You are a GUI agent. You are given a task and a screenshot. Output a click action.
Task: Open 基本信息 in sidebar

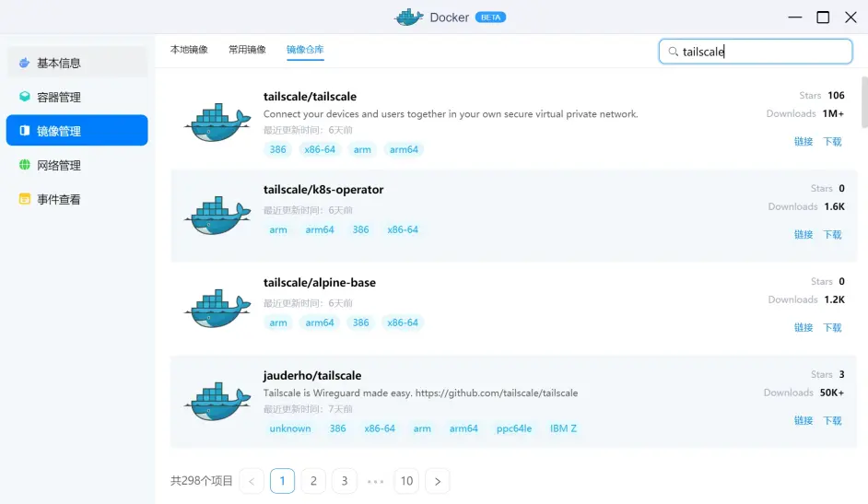pos(77,63)
